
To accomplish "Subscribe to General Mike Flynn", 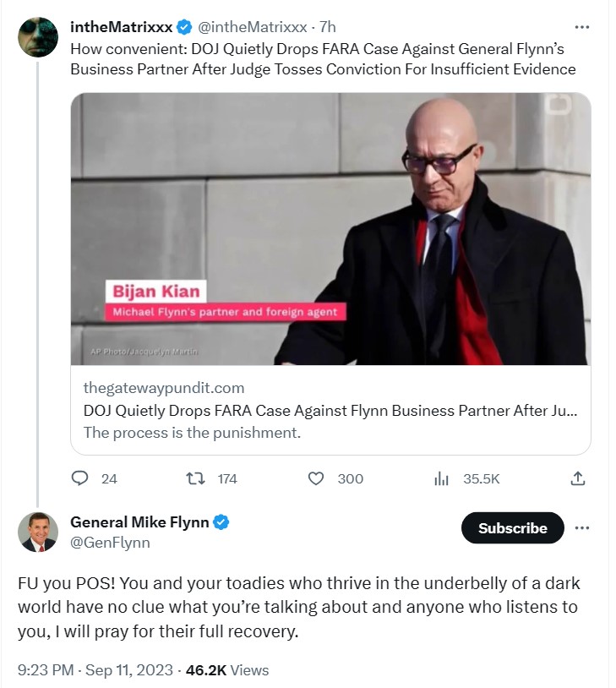I will pyautogui.click(x=512, y=528).
